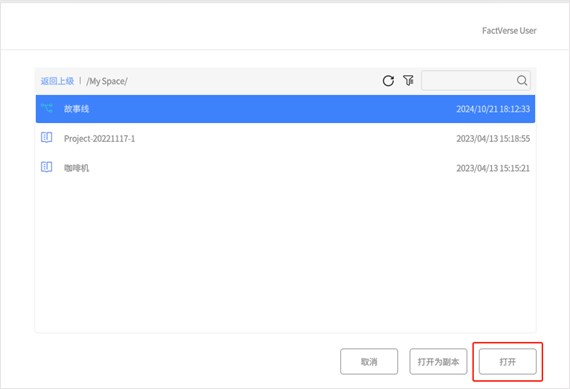This screenshot has height=389, width=570.
Task: Select the 故事线 file row
Action: (285, 109)
